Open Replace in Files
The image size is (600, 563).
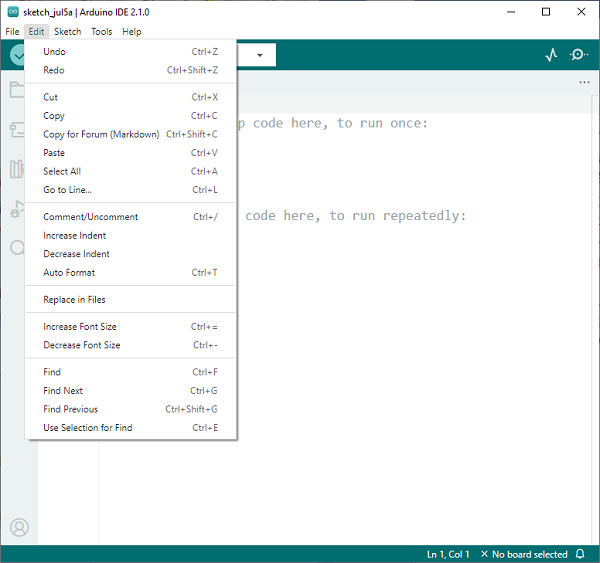point(130,299)
